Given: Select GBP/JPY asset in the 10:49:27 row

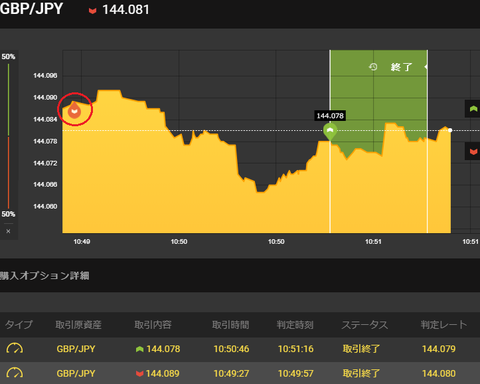Looking at the screenshot, I should coord(76,373).
